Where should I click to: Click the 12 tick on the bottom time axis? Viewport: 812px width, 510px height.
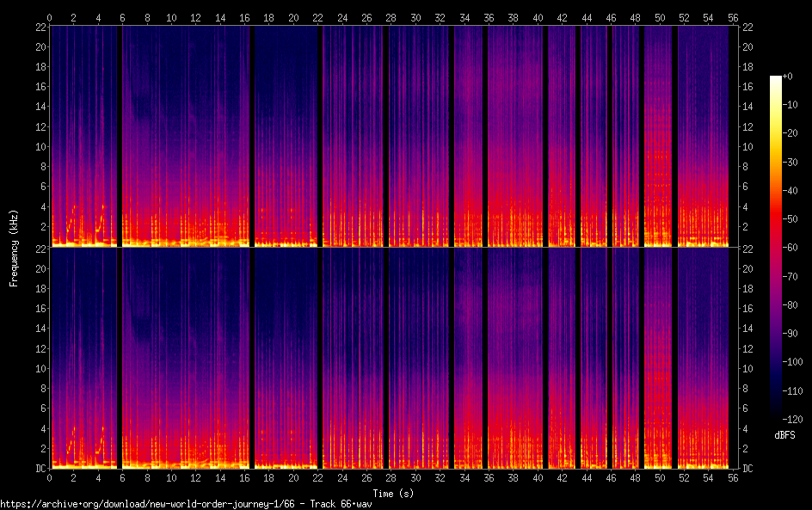(196, 477)
